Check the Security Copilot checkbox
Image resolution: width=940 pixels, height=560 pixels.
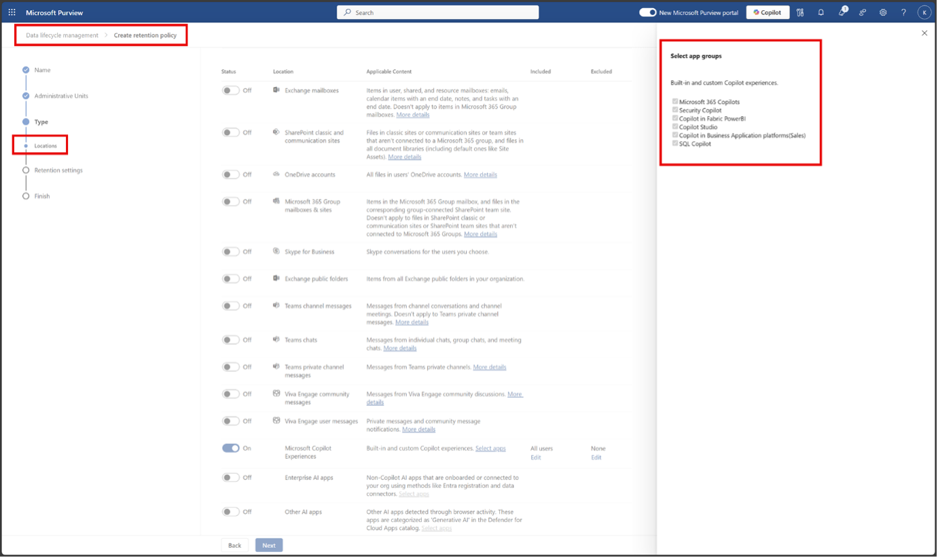[x=675, y=110]
